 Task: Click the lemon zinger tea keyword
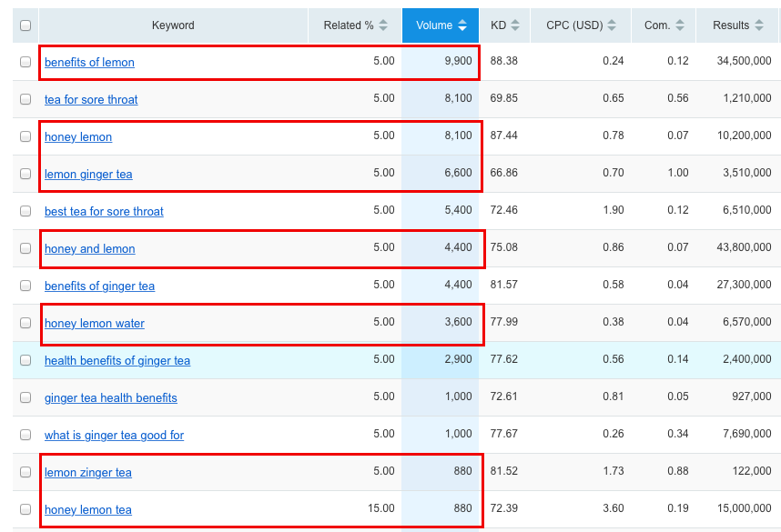point(88,473)
